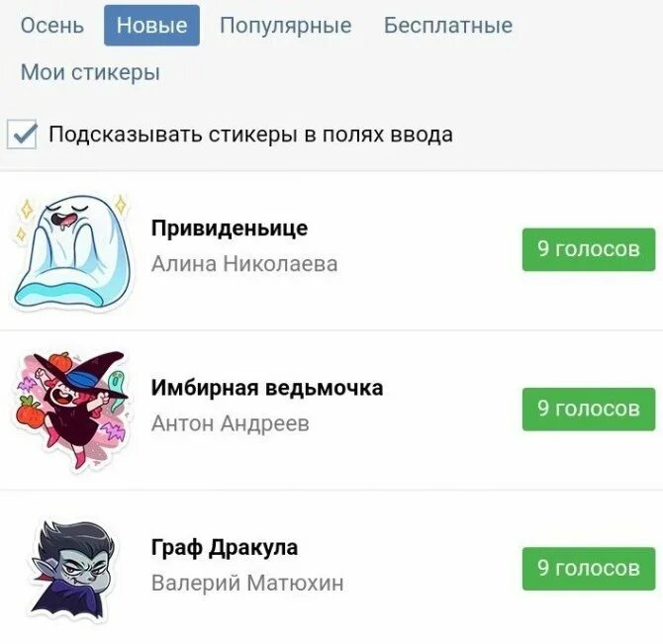
Task: Open the Бесплатные tab
Action: point(448,26)
